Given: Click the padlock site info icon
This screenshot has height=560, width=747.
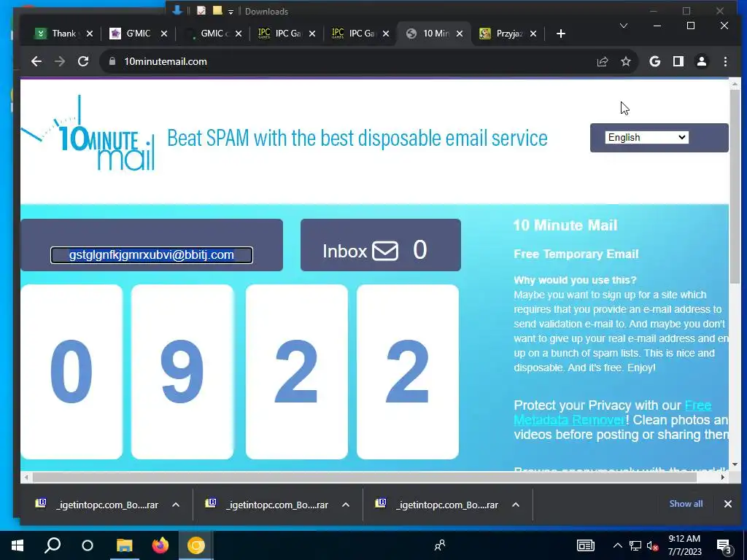Looking at the screenshot, I should [112, 61].
